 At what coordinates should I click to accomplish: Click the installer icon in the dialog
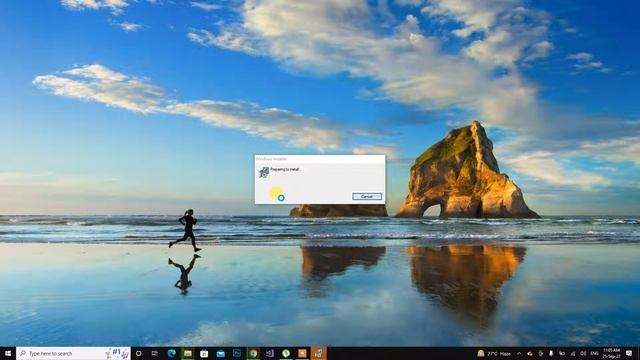[264, 172]
